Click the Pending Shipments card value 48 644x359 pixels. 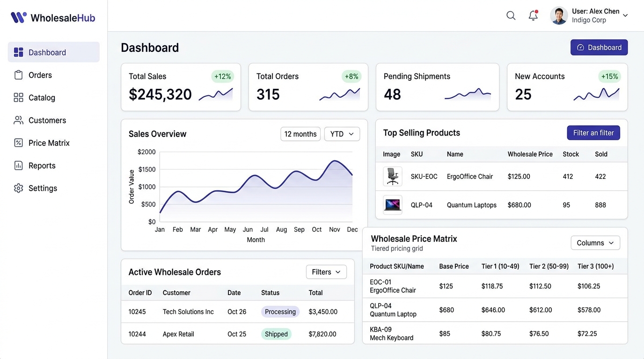pyautogui.click(x=392, y=94)
